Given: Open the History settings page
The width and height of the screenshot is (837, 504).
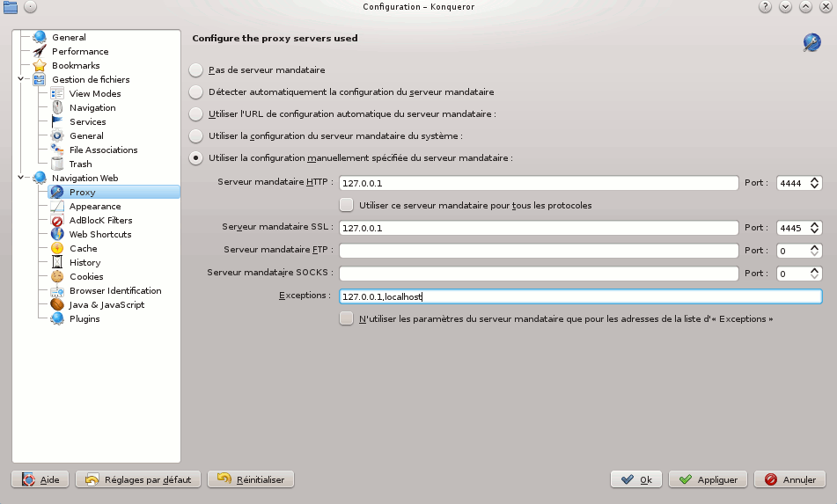Looking at the screenshot, I should click(x=84, y=262).
